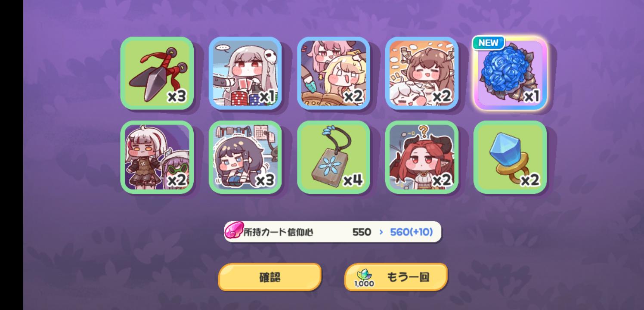Tap the x2 count on the crystal ring card
This screenshot has height=310, width=644.
pyautogui.click(x=529, y=181)
